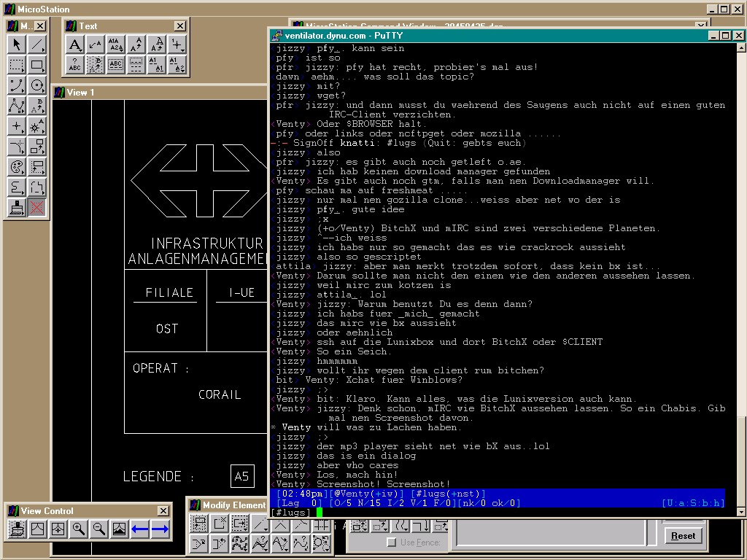
Task: Select the second bottom-row Modify Element tool
Action: (219, 544)
